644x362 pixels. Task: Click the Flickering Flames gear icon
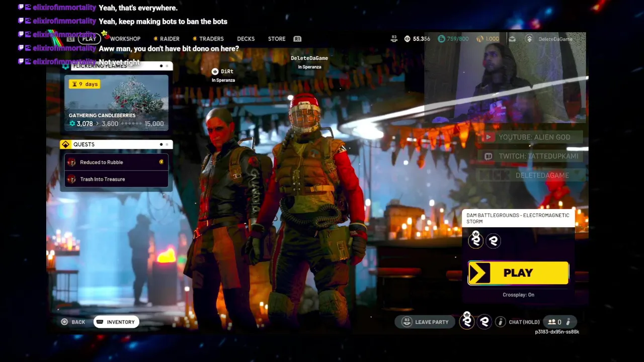pos(65,66)
